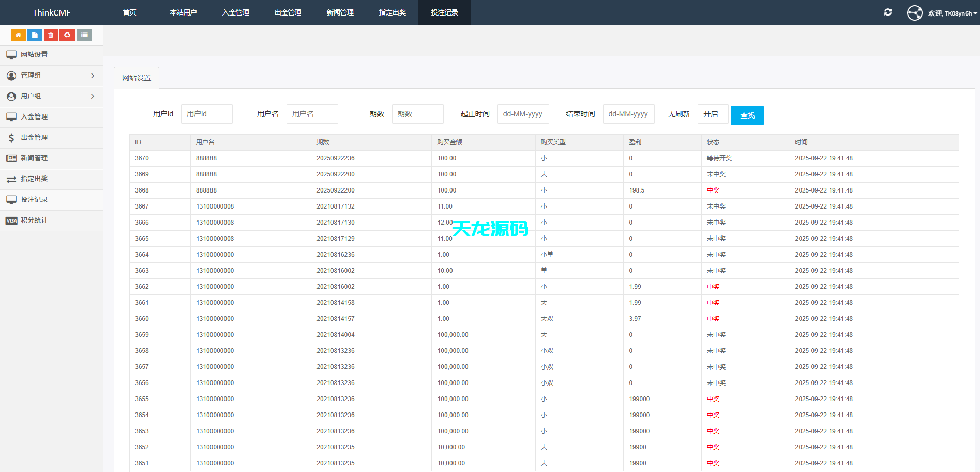980x472 pixels.
Task: Click the recycle/clear cache icon
Action: (67, 35)
